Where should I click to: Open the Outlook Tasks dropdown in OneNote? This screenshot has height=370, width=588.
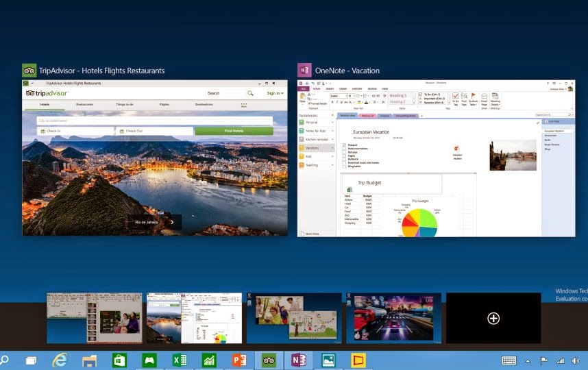[x=474, y=100]
